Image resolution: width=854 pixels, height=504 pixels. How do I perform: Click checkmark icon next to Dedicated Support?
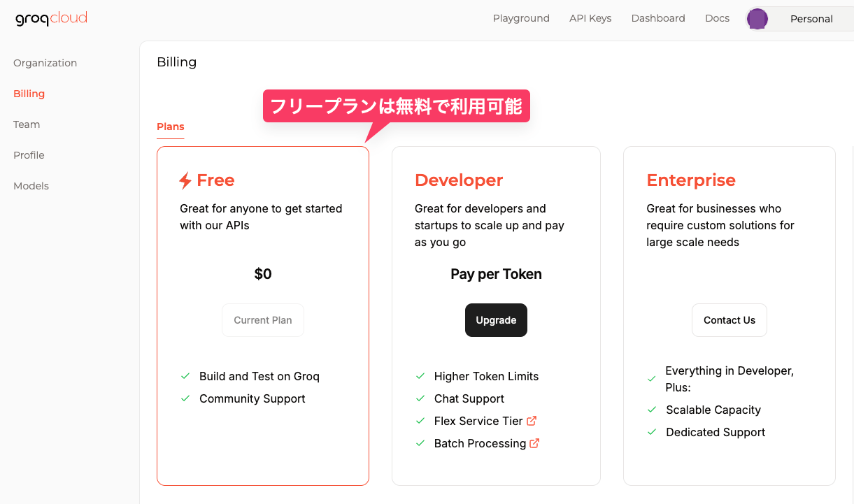(652, 432)
